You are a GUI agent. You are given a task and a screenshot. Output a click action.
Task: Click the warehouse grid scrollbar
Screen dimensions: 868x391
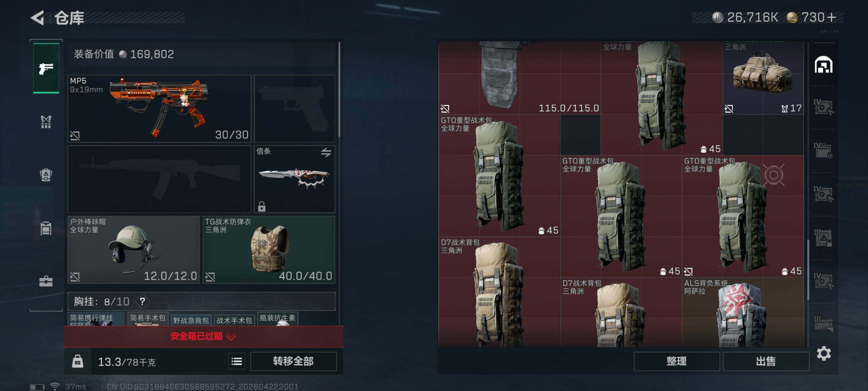click(808, 269)
